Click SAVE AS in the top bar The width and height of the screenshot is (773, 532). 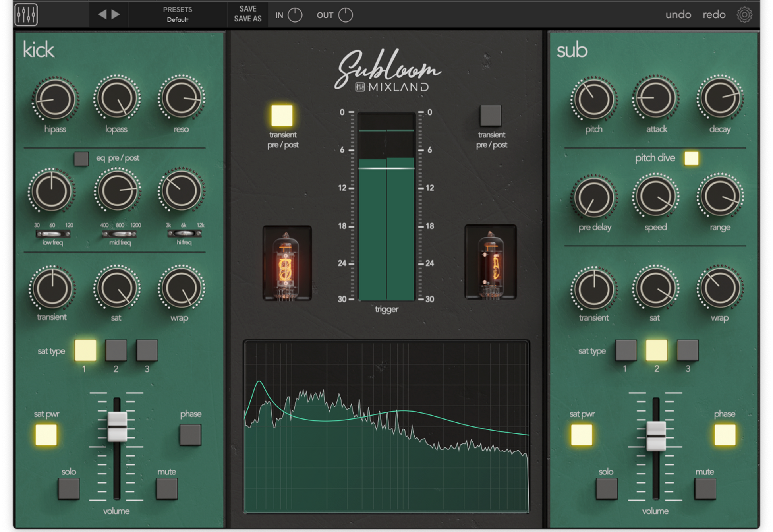click(247, 19)
